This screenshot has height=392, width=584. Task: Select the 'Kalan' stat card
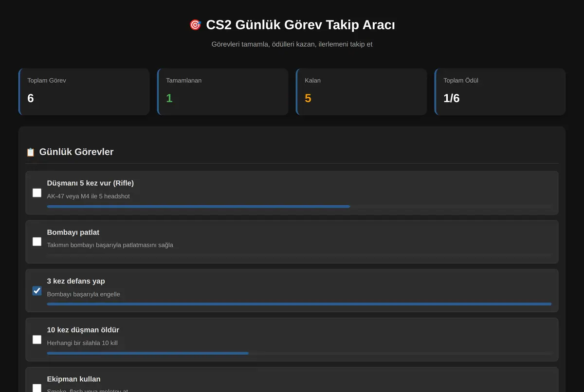[x=361, y=91]
